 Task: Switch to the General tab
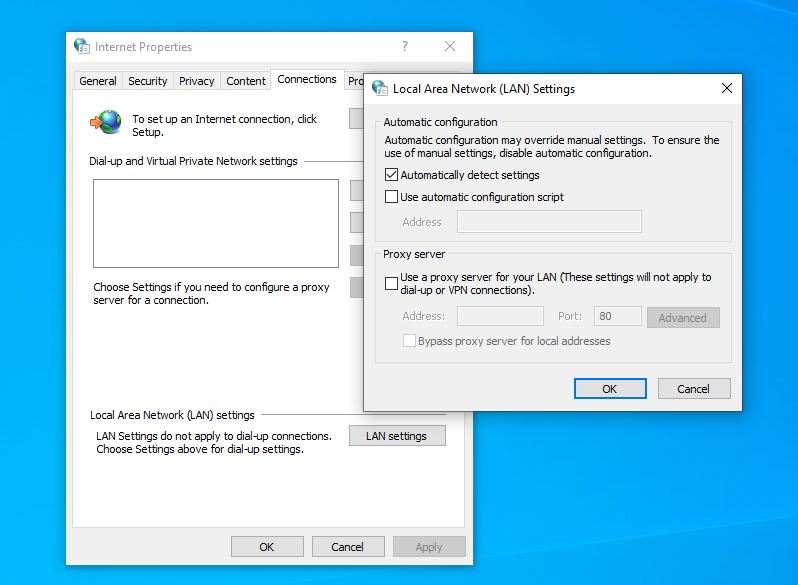click(x=98, y=81)
